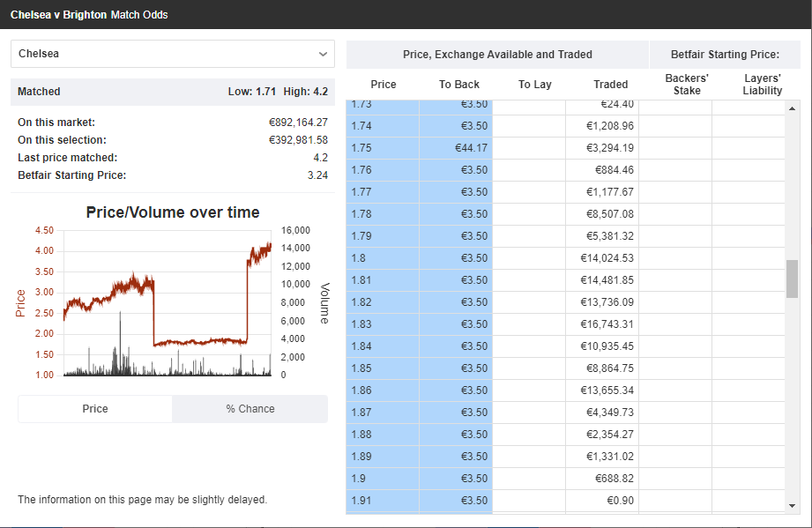The width and height of the screenshot is (812, 528).
Task: Select the 1.79 price cell
Action: tap(383, 236)
